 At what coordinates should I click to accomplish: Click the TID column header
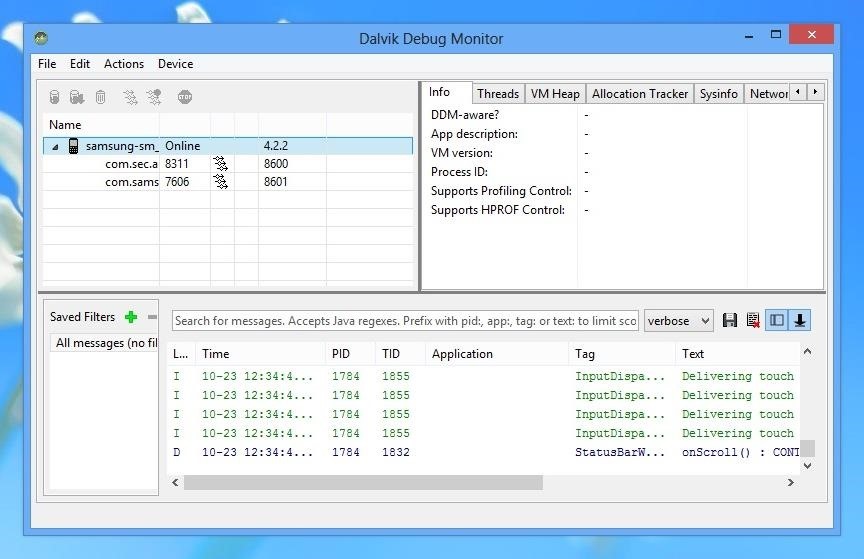401,354
